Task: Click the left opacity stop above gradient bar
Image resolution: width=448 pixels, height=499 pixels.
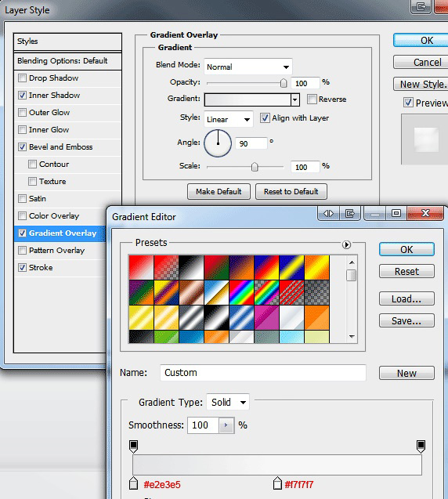Action: 134,447
